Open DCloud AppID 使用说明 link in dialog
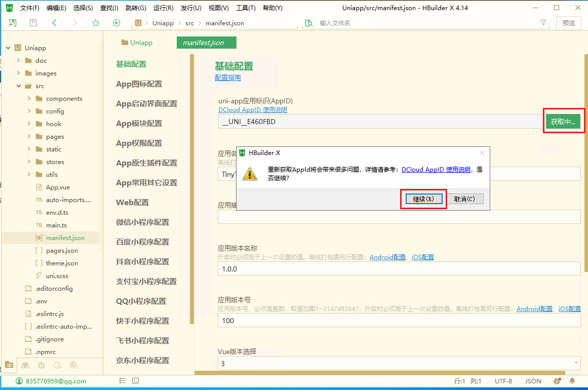Viewport: 588px width, 390px height. 436,170
